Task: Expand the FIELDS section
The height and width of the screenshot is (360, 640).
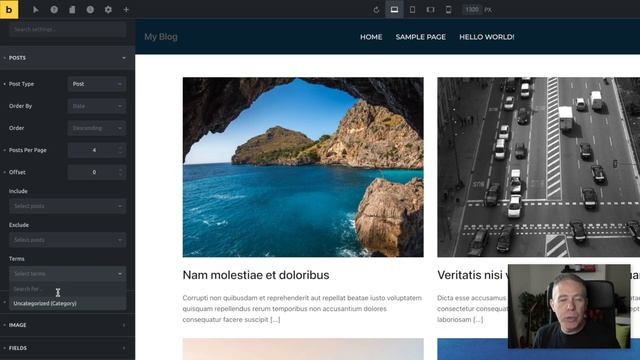Action: [x=67, y=348]
